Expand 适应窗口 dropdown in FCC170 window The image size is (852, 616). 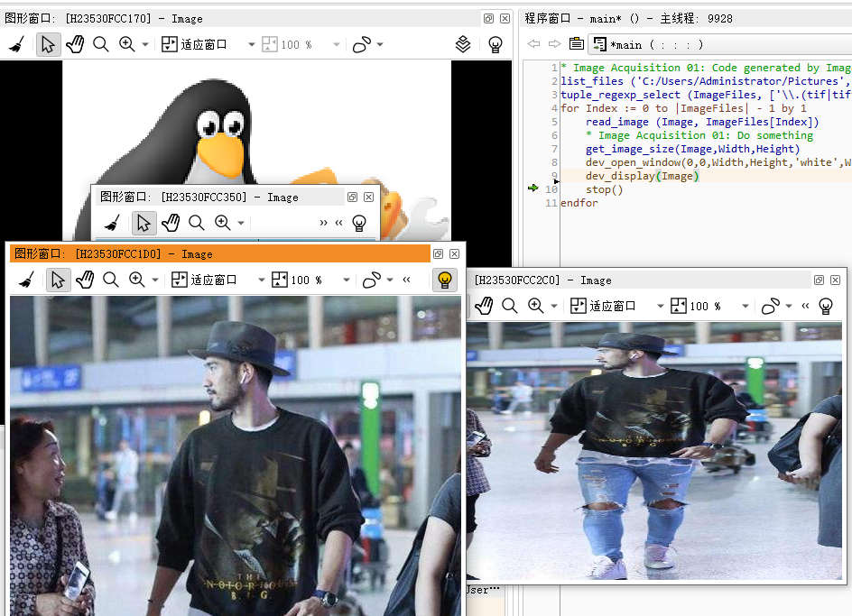252,44
